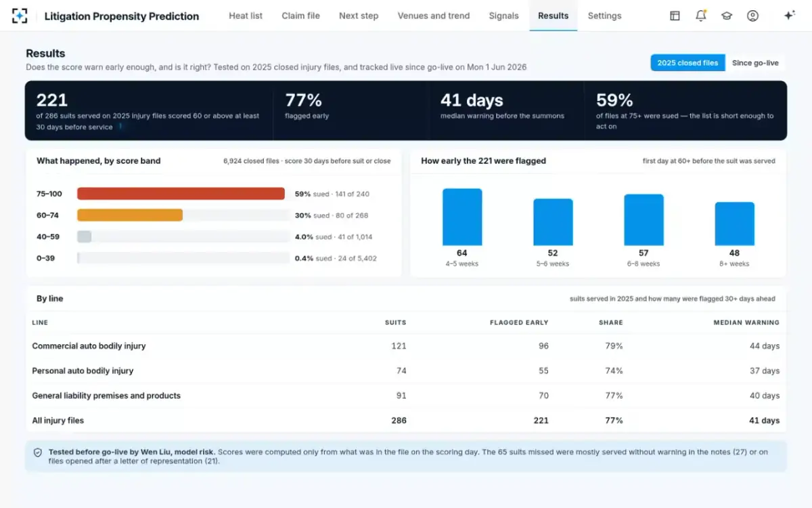Click the red 75–100 score band bar

(x=181, y=194)
